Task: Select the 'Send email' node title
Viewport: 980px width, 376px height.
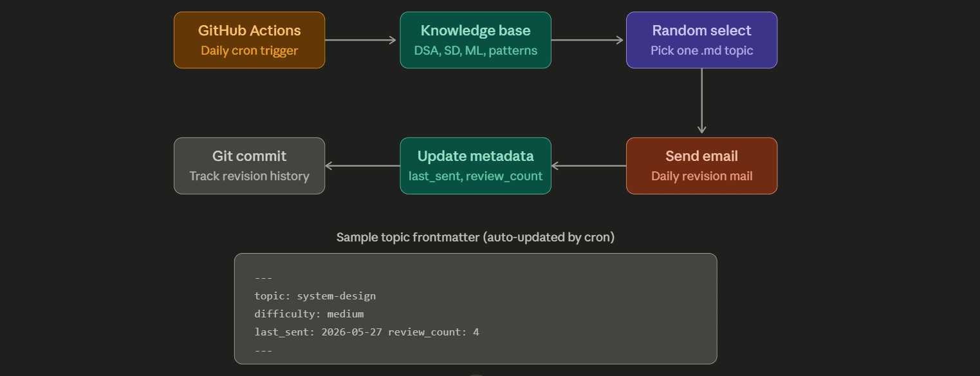Action: 701,156
